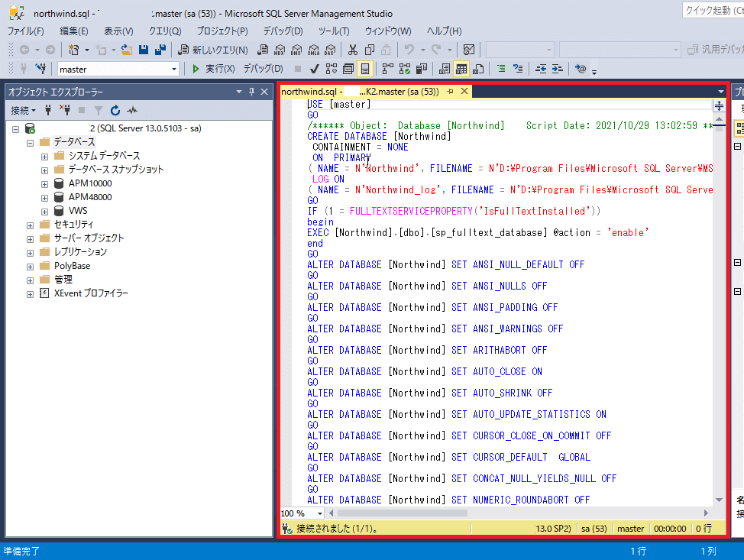Expand the セキュリティ folder node
This screenshot has width=744, height=560.
(31, 225)
